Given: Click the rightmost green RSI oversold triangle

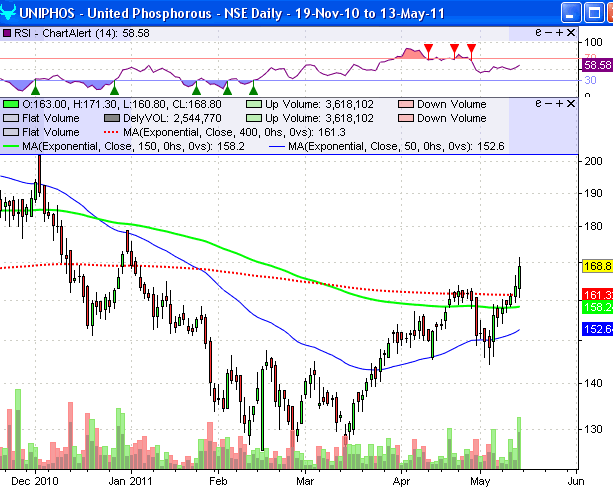Looking at the screenshot, I should pyautogui.click(x=253, y=90).
